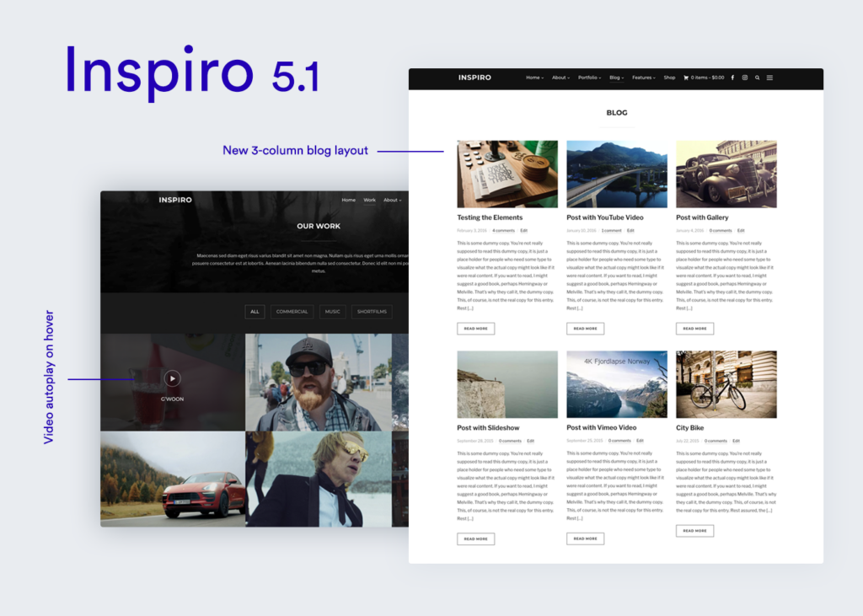Open the Testing the Elements post title
The image size is (863, 616).
point(490,217)
